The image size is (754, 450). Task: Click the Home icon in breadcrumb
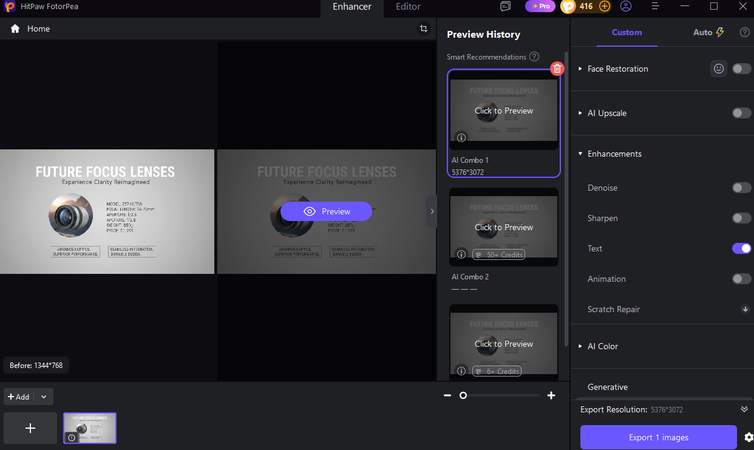click(x=15, y=29)
